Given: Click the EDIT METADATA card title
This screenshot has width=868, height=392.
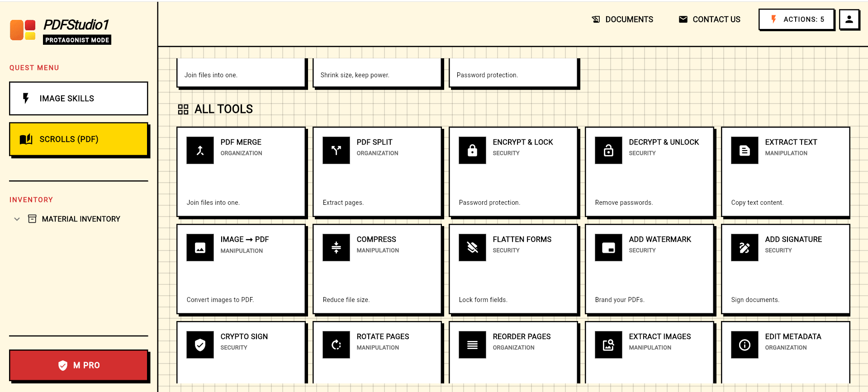Looking at the screenshot, I should [793, 336].
